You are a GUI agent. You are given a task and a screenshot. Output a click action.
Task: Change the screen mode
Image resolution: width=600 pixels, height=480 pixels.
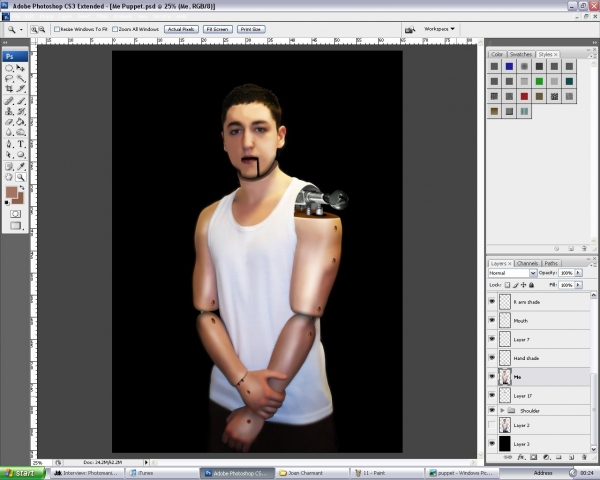click(x=15, y=225)
